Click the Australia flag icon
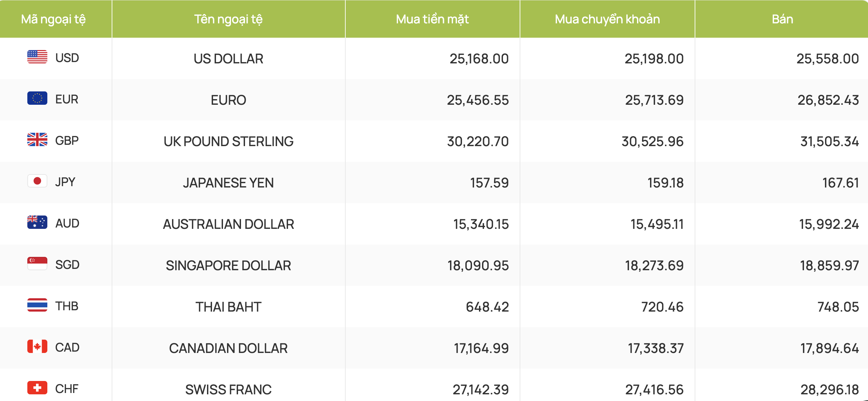 point(37,222)
